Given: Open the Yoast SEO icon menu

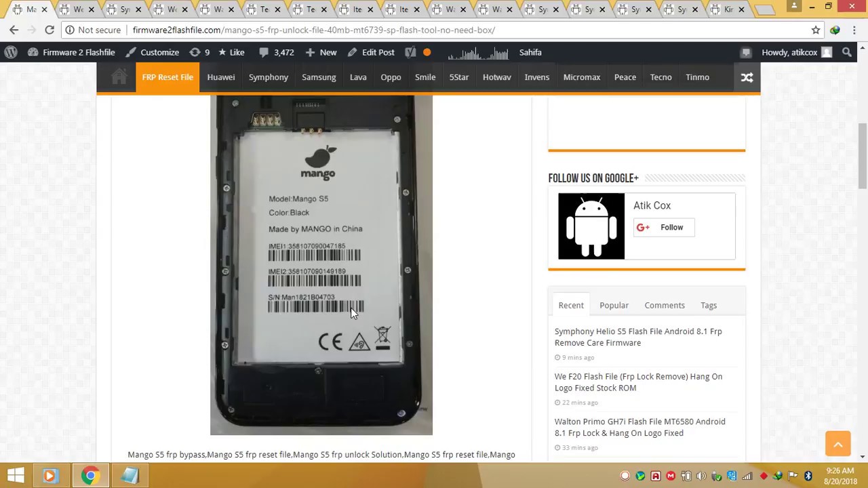Looking at the screenshot, I should coord(410,52).
